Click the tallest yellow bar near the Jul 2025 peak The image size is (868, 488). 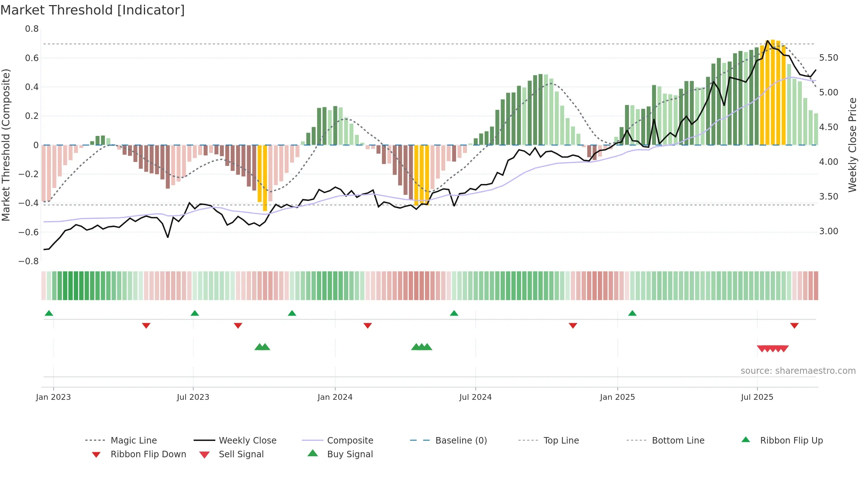click(x=773, y=92)
